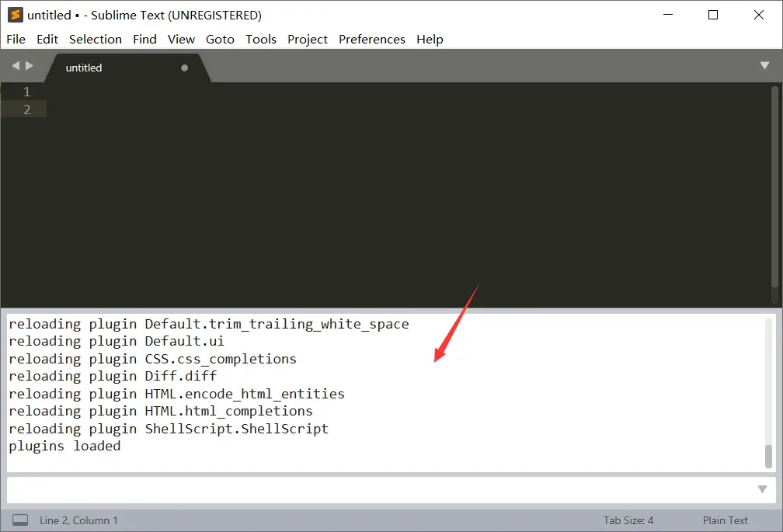
Task: Click the trim_trailing_white_space console line
Action: 209,324
